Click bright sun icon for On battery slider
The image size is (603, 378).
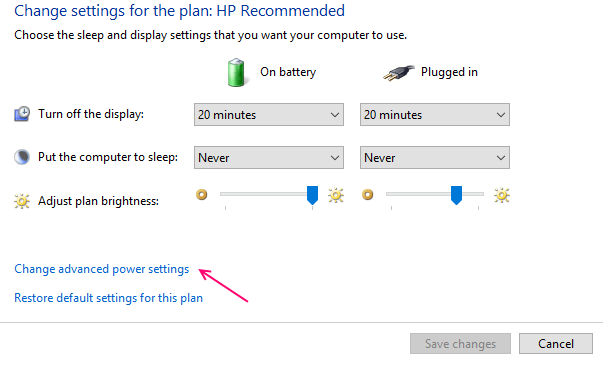tap(336, 195)
